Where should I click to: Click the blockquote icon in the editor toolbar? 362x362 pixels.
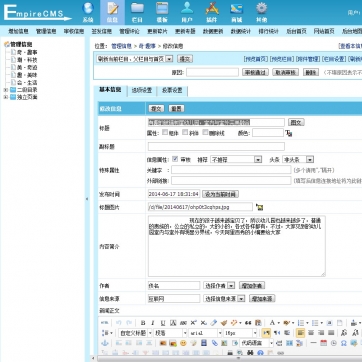(x=248, y=323)
